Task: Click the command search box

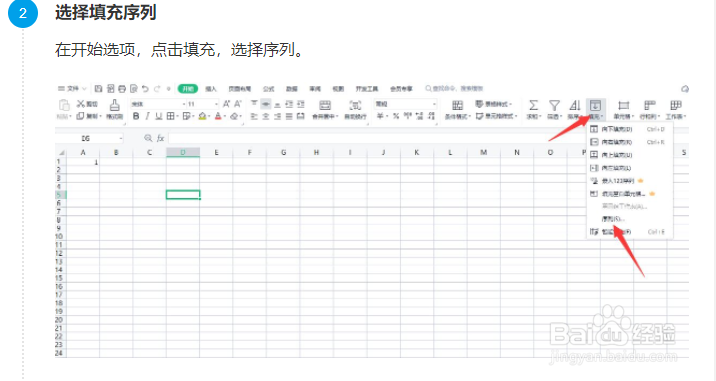Action: pos(454,89)
